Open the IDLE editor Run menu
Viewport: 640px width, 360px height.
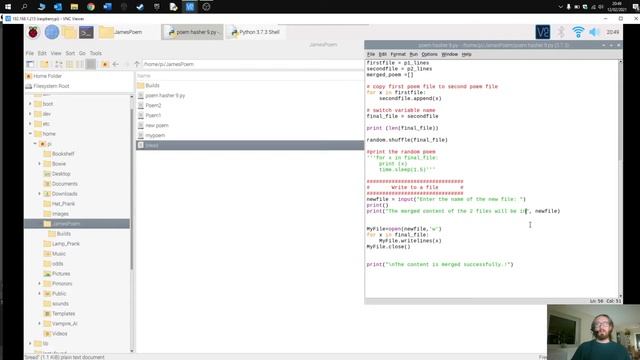point(413,54)
